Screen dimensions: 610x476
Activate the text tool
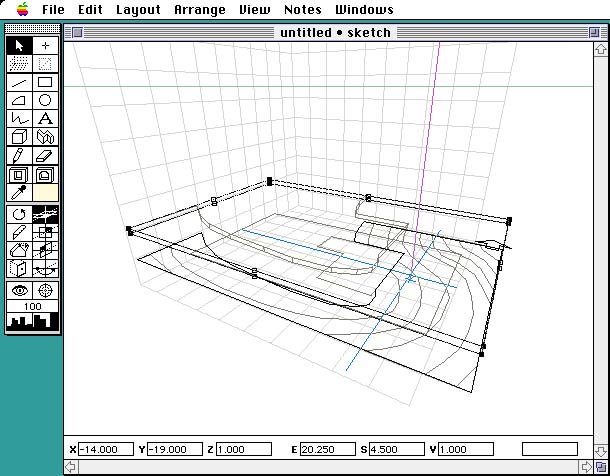[45, 118]
